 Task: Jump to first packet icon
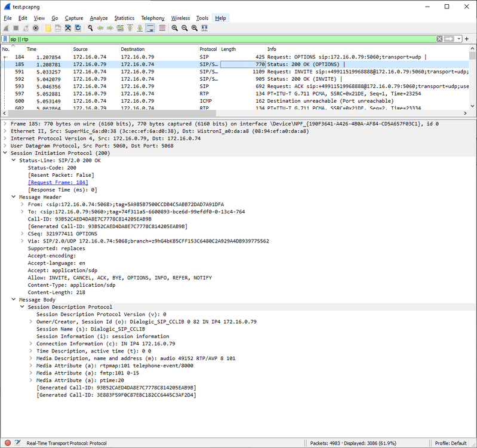point(130,28)
